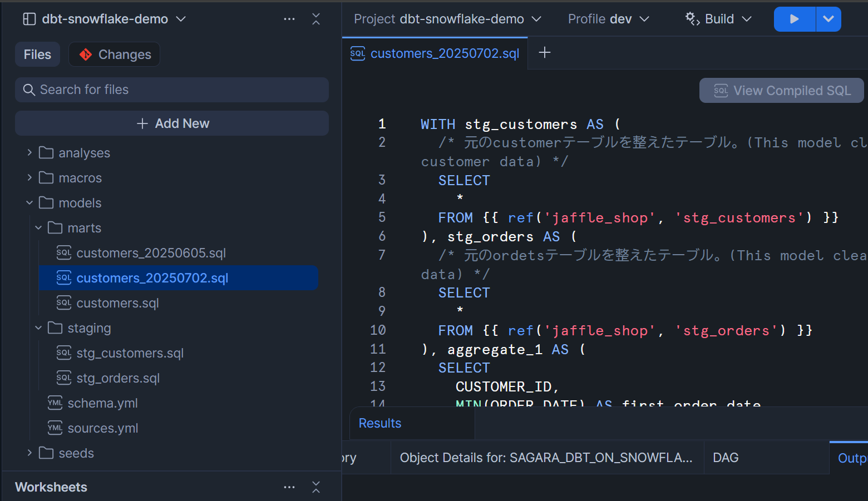Click the YML icon of schema.yml

[55, 403]
